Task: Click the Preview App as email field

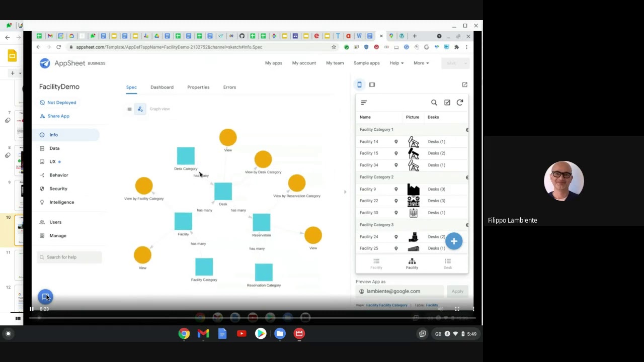Action: [x=400, y=291]
